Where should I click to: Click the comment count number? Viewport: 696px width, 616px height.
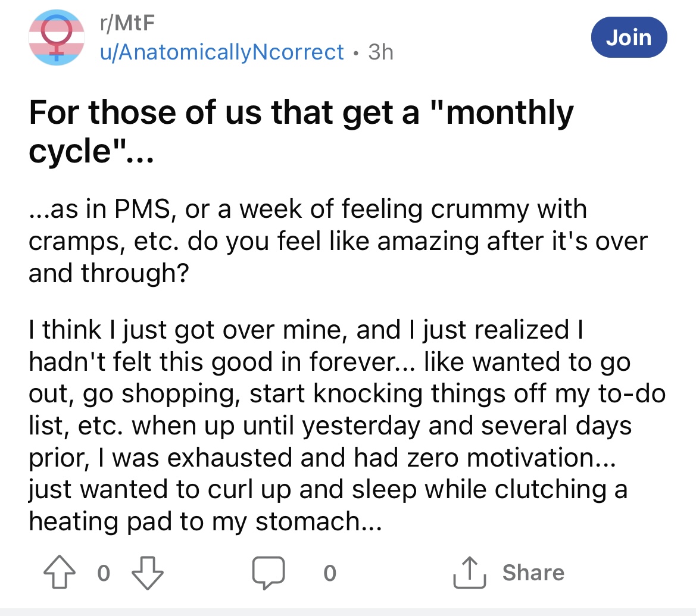[330, 573]
